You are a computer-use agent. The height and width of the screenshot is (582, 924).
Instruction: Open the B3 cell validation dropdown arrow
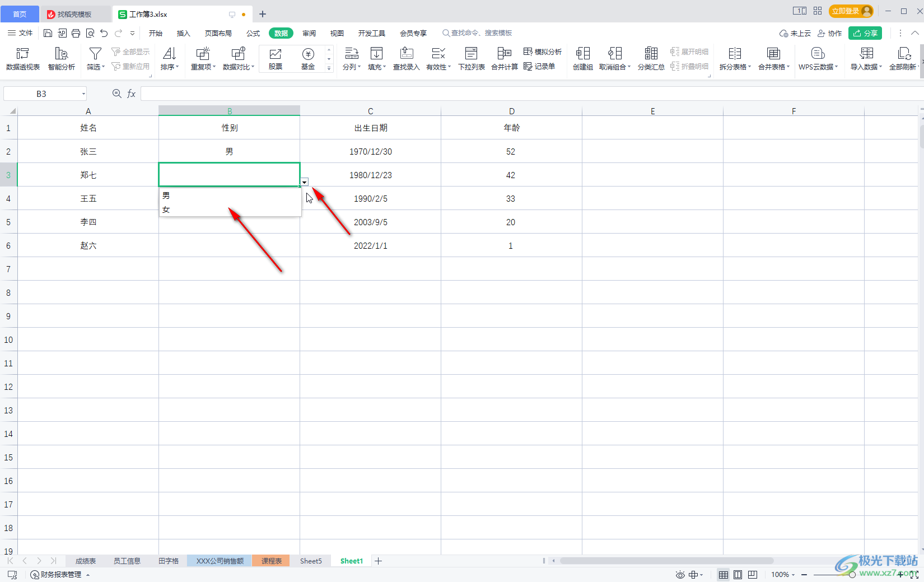pos(304,182)
